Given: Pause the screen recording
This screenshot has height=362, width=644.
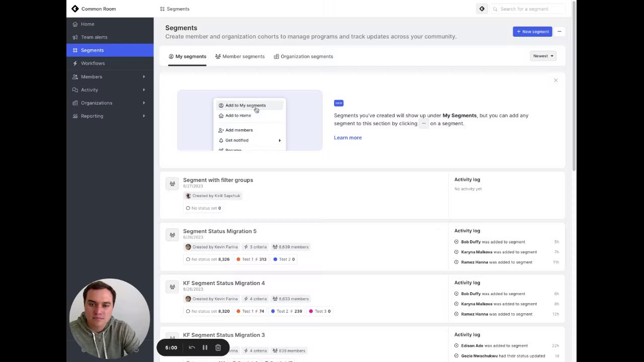Looking at the screenshot, I should 205,347.
